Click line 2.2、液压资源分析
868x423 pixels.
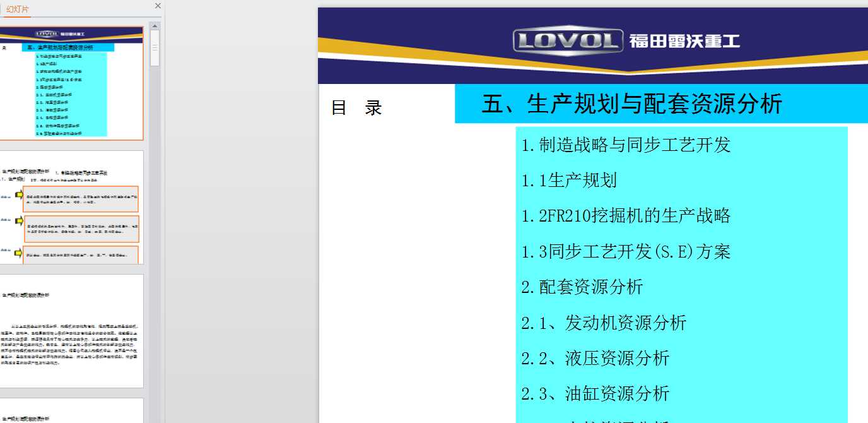pyautogui.click(x=595, y=359)
